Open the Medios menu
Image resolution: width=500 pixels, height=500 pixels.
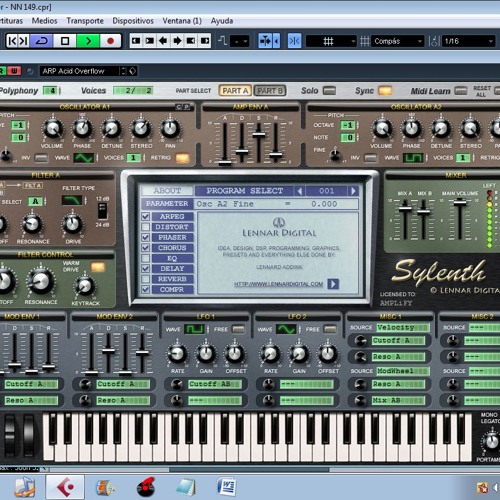point(44,21)
